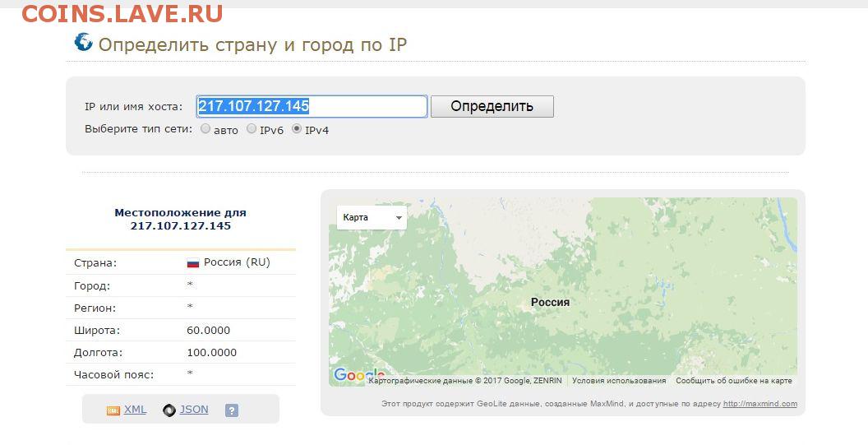Click the Google logo on the map
868x445 pixels.
click(x=358, y=375)
